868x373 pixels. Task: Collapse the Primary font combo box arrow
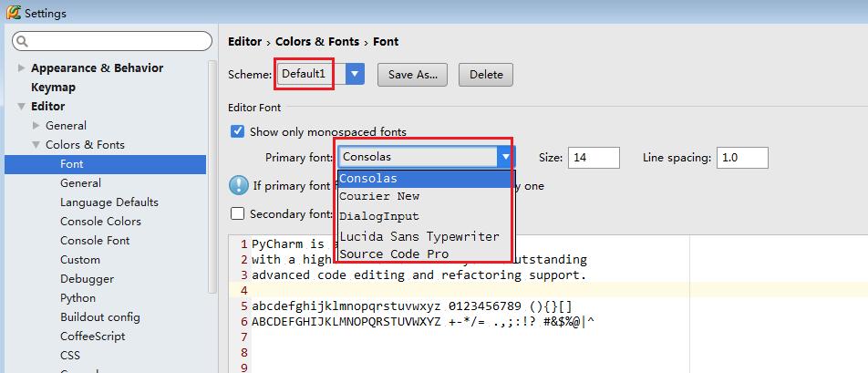click(506, 157)
